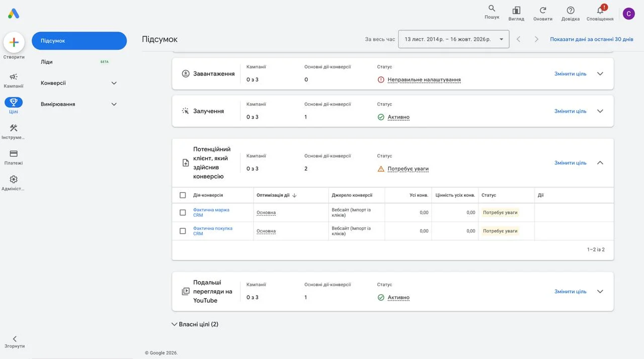Open Кампанії megaphone icon in sidebar

click(14, 77)
